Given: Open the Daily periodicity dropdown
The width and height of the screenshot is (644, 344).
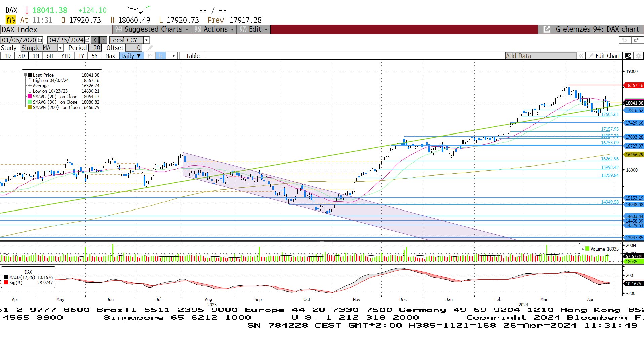Looking at the screenshot, I should click(131, 56).
